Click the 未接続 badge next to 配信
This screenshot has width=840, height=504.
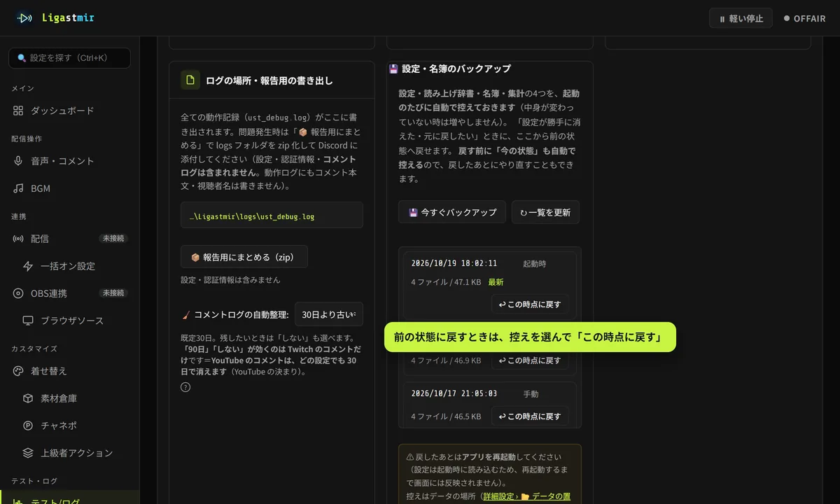pos(113,239)
